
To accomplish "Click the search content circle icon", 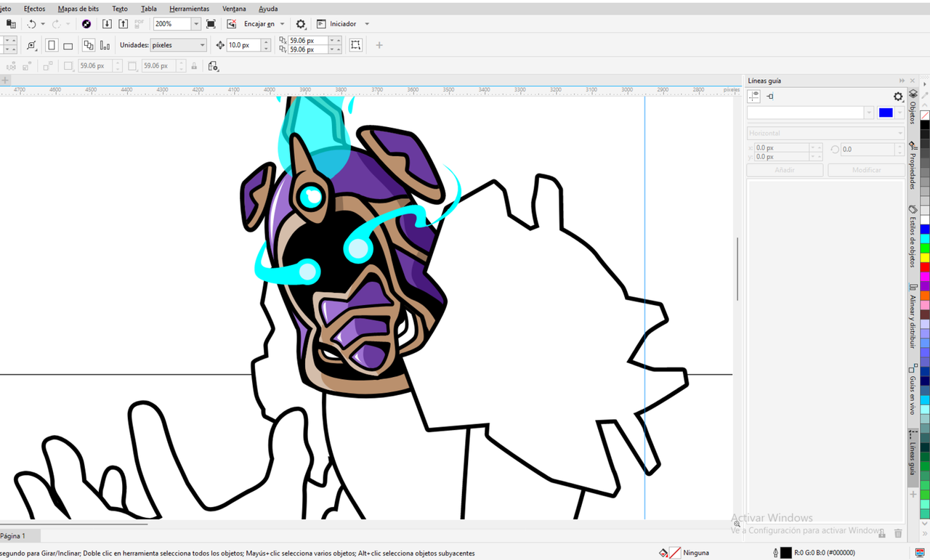I will [86, 24].
